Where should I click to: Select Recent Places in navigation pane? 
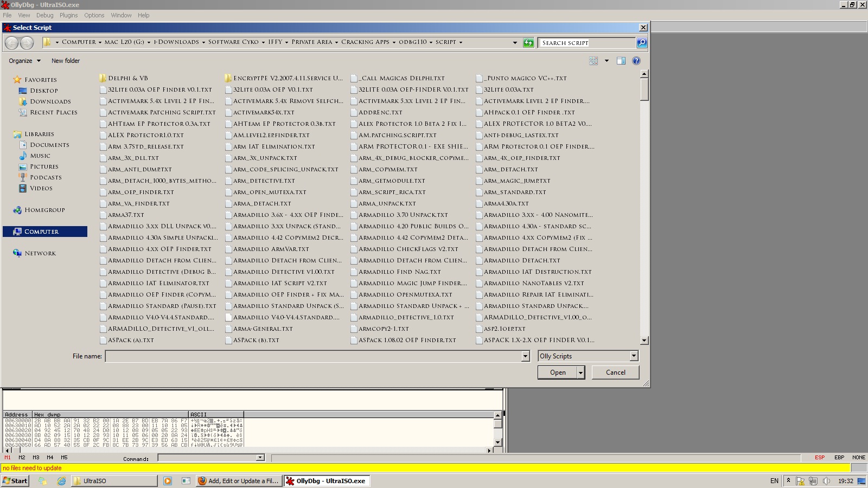(x=48, y=112)
